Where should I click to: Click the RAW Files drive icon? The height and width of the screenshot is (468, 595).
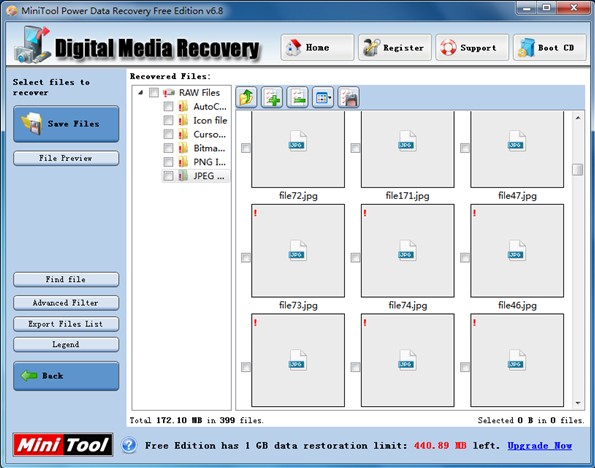tap(169, 93)
